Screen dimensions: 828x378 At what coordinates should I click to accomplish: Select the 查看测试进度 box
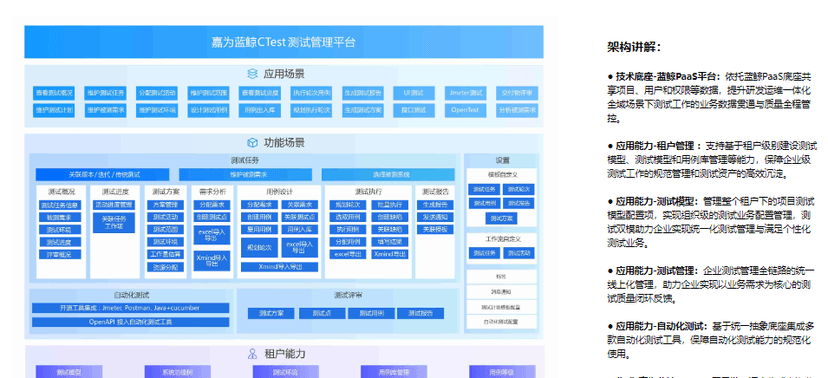pyautogui.click(x=260, y=93)
